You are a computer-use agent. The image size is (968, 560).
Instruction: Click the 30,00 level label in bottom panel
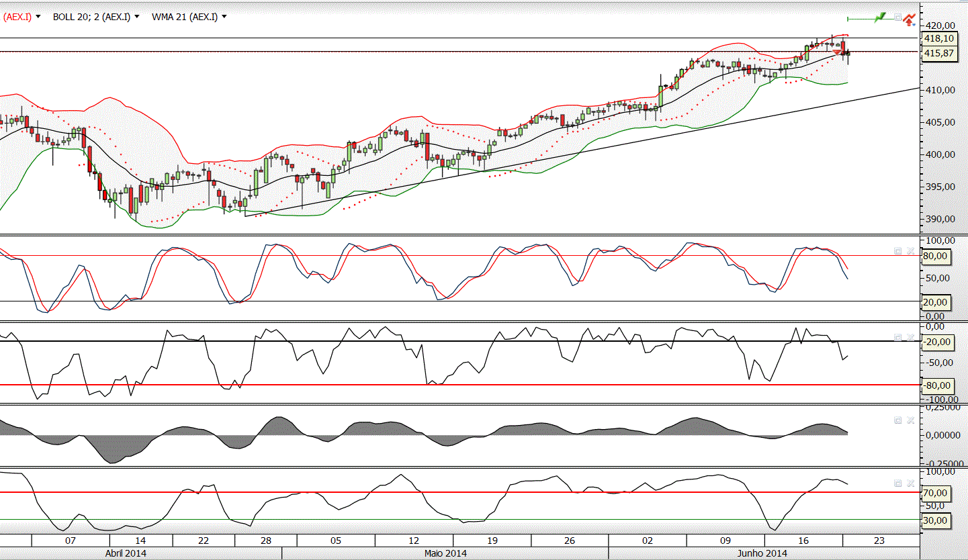(936, 520)
